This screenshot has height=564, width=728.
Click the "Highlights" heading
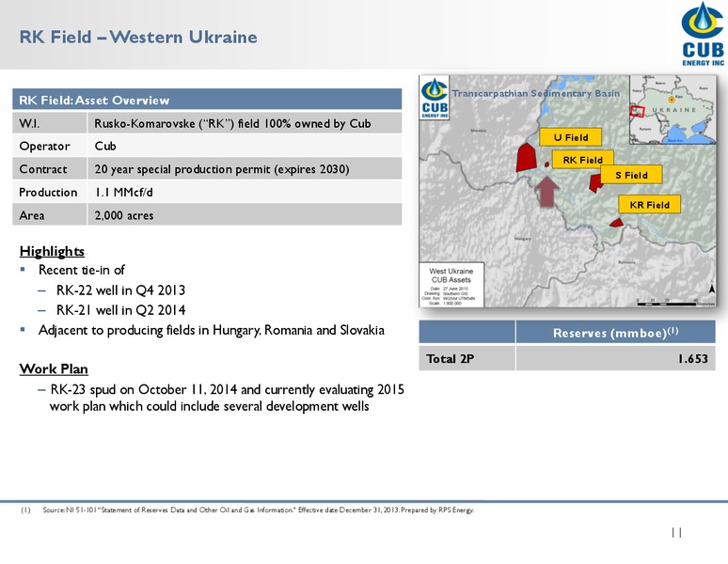[x=52, y=251]
